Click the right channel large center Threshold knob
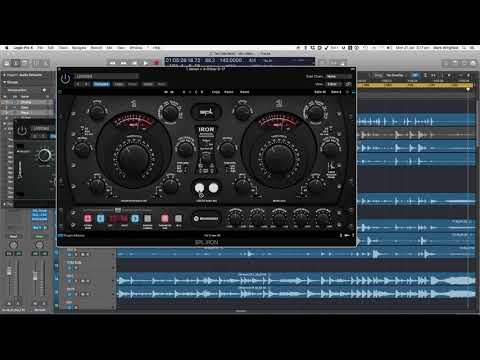This screenshot has width=480, height=360. tap(278, 159)
